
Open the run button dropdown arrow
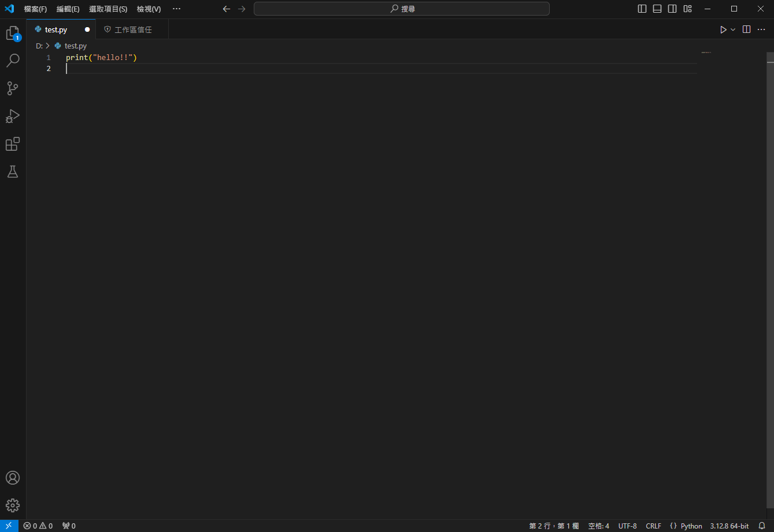(732, 29)
